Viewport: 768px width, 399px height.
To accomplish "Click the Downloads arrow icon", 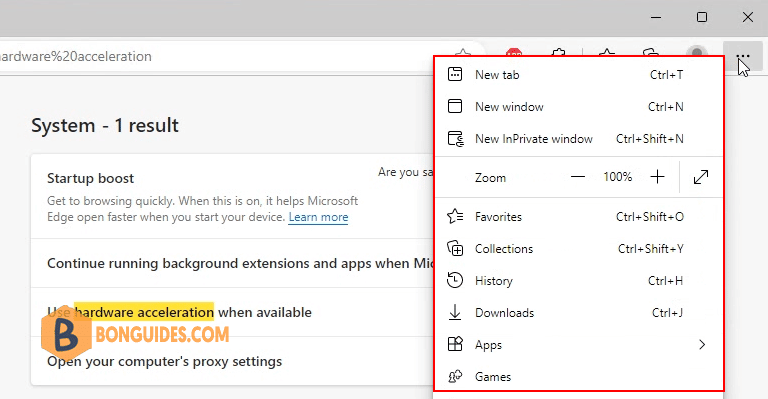I will point(455,312).
